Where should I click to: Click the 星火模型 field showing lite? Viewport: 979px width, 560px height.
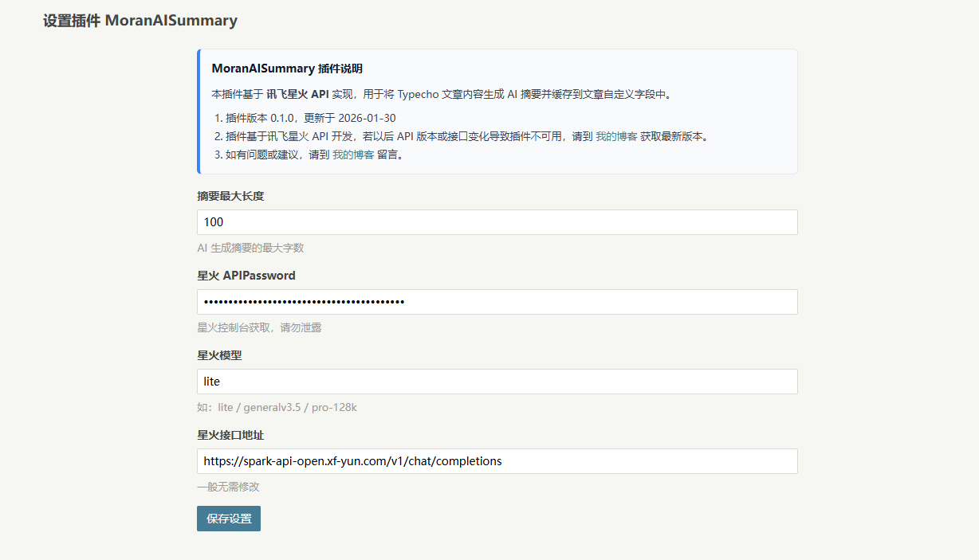point(496,382)
